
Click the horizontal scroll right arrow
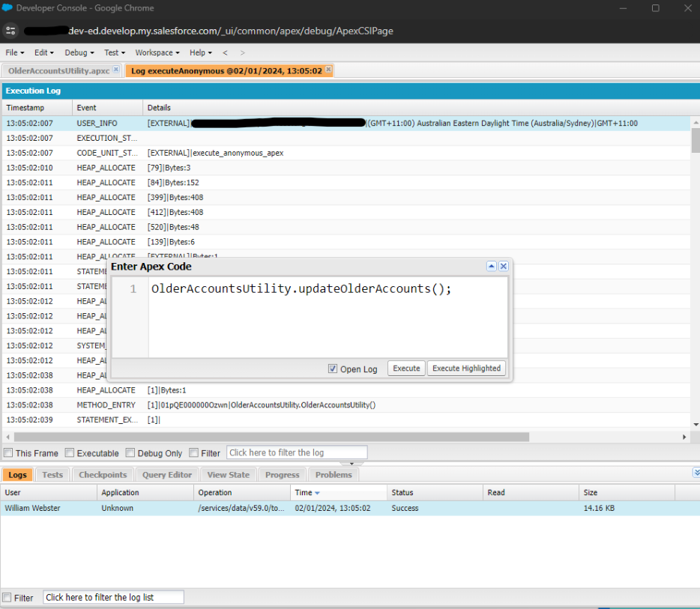684,437
